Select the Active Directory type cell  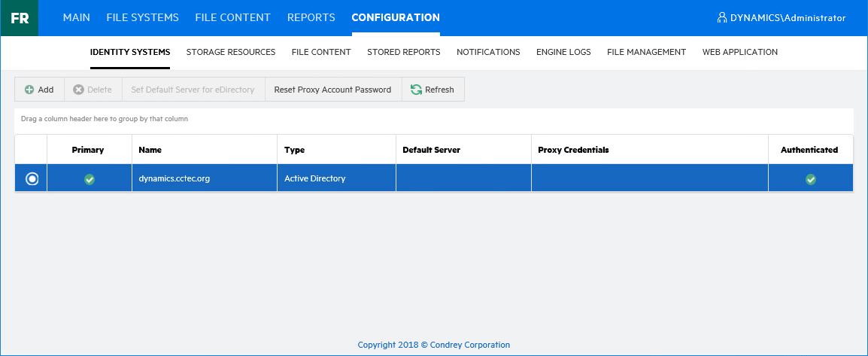tap(315, 179)
